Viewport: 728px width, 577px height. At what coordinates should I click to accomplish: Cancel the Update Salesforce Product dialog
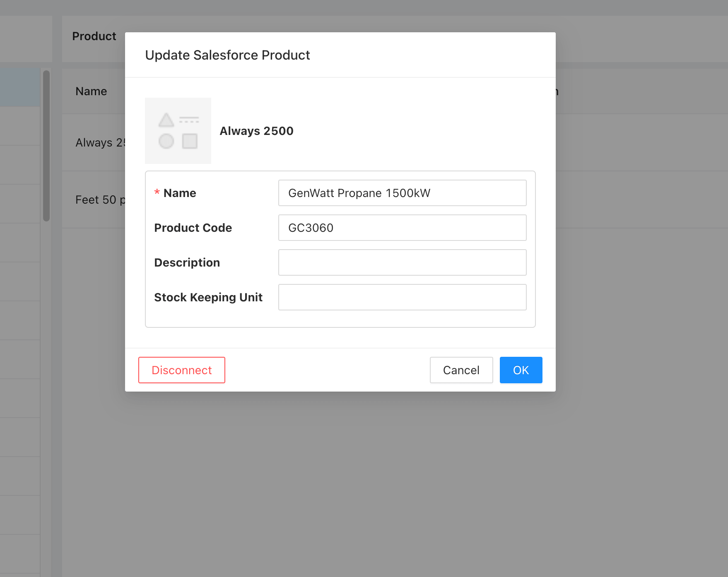(x=461, y=370)
